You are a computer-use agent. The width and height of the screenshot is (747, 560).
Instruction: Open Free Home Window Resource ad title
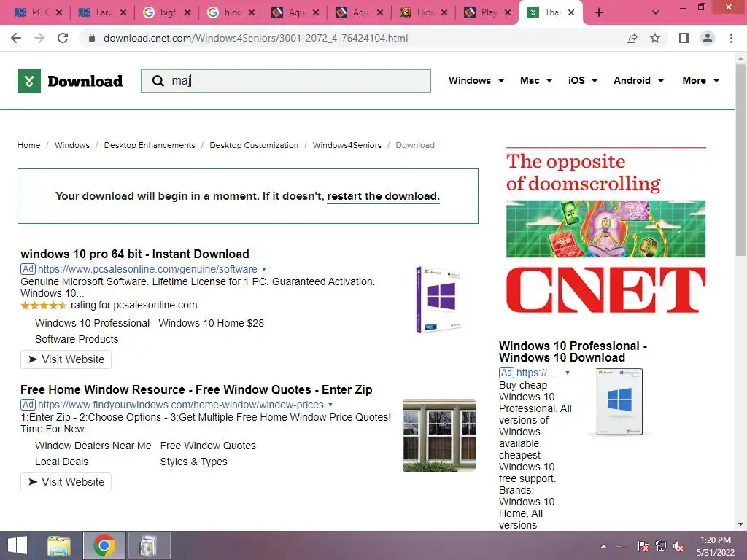point(196,389)
